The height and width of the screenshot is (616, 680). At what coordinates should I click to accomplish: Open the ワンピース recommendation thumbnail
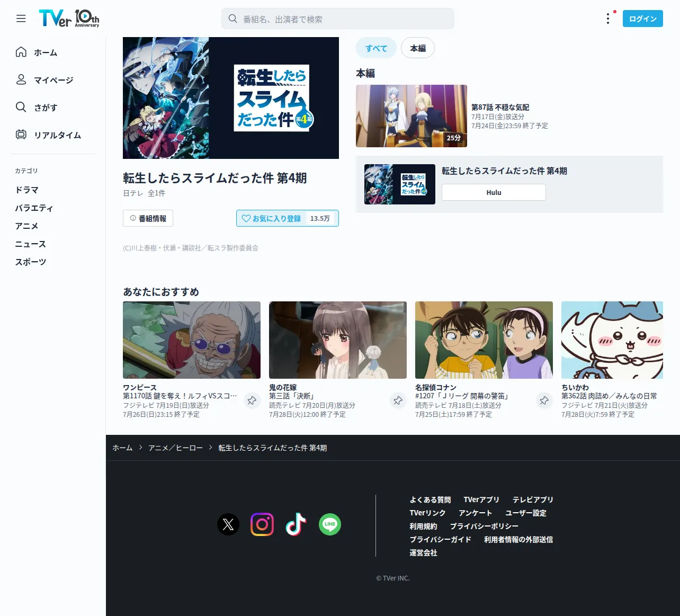click(192, 340)
